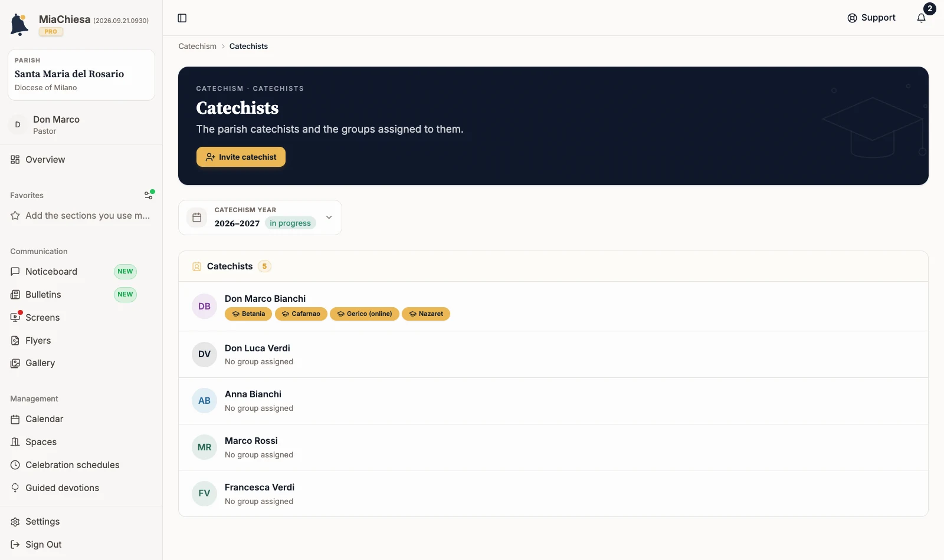This screenshot has height=560, width=944.
Task: Click the Guided devotions lightbulb icon
Action: click(x=15, y=488)
